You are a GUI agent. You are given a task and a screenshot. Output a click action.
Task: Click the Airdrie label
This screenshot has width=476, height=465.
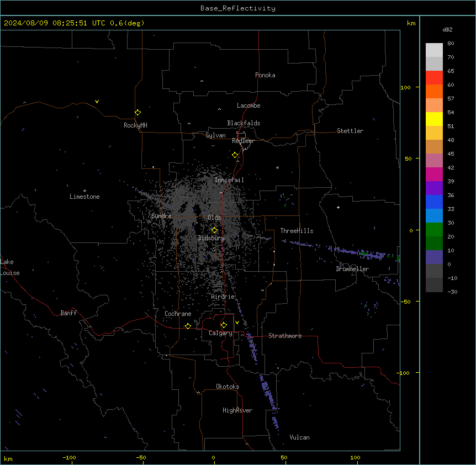223,297
